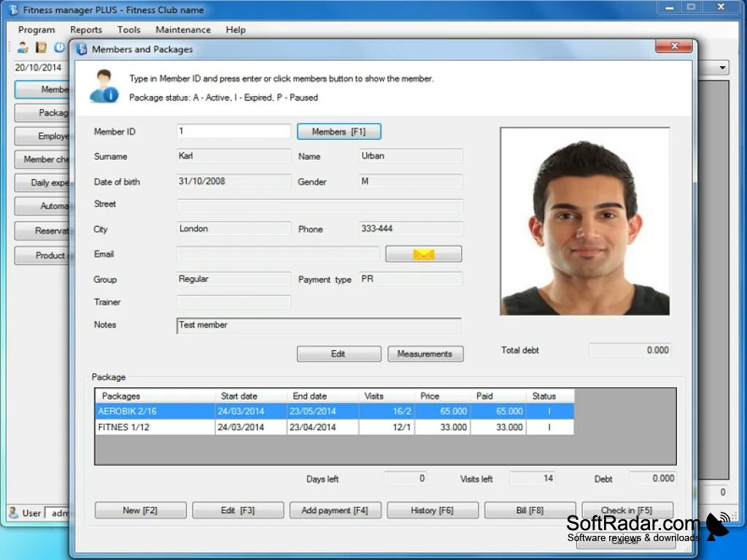Click the Days left value field
747x560 pixels.
click(406, 478)
